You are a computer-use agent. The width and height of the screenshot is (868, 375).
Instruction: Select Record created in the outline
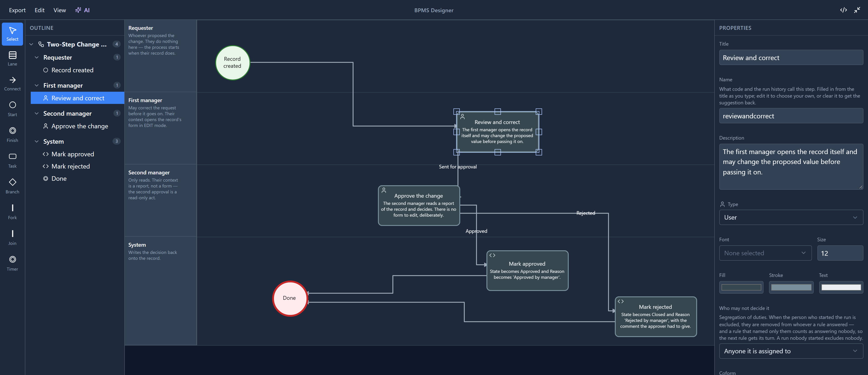pyautogui.click(x=78, y=70)
